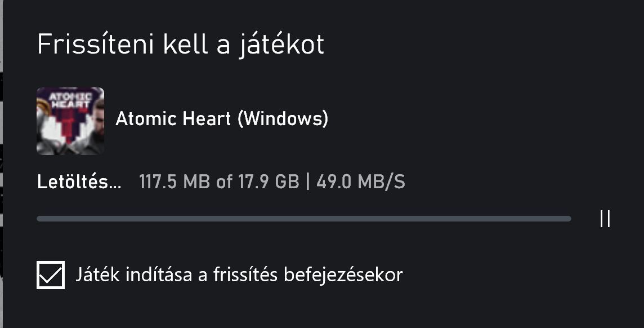Click the "Játék indítása a frissítés befejezésekor" label

tap(239, 275)
